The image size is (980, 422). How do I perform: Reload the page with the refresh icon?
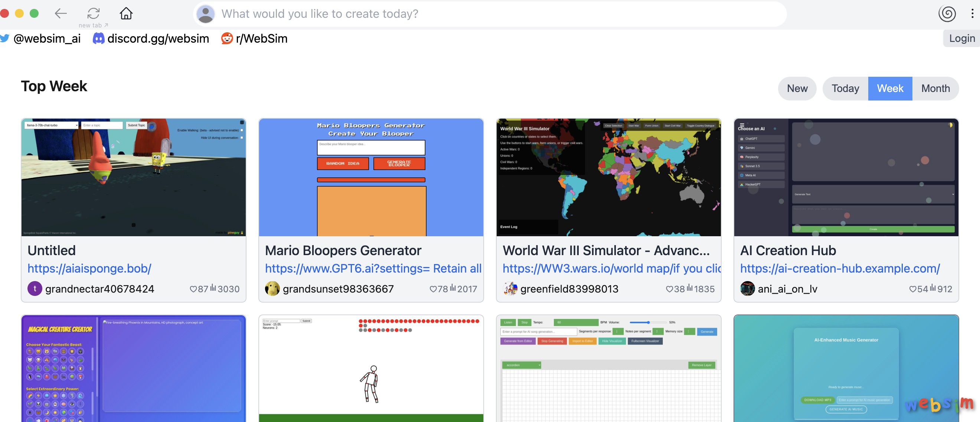[x=93, y=14]
